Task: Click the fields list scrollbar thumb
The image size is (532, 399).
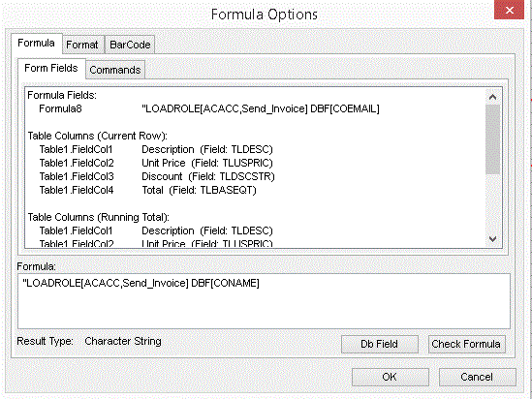Action: tap(492, 139)
